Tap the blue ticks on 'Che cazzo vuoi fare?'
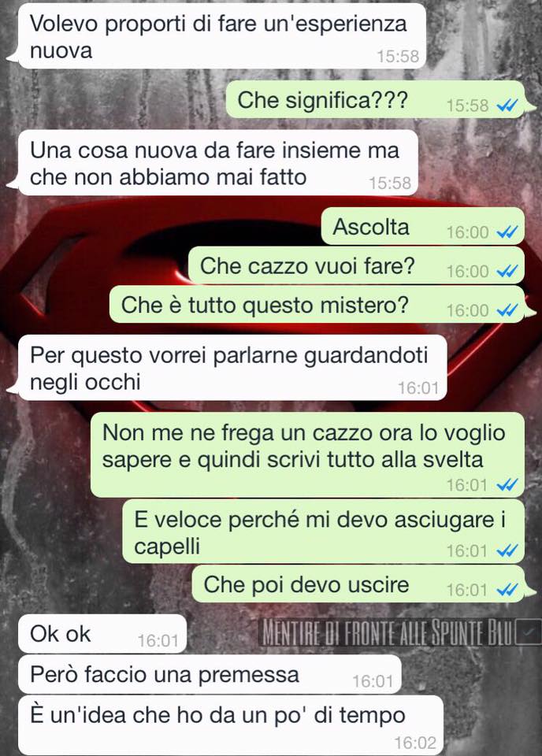542x756 pixels. point(507,271)
